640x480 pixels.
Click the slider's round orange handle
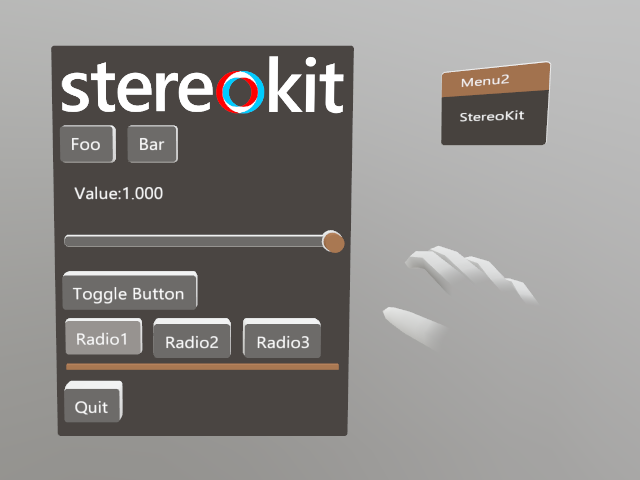tap(333, 242)
